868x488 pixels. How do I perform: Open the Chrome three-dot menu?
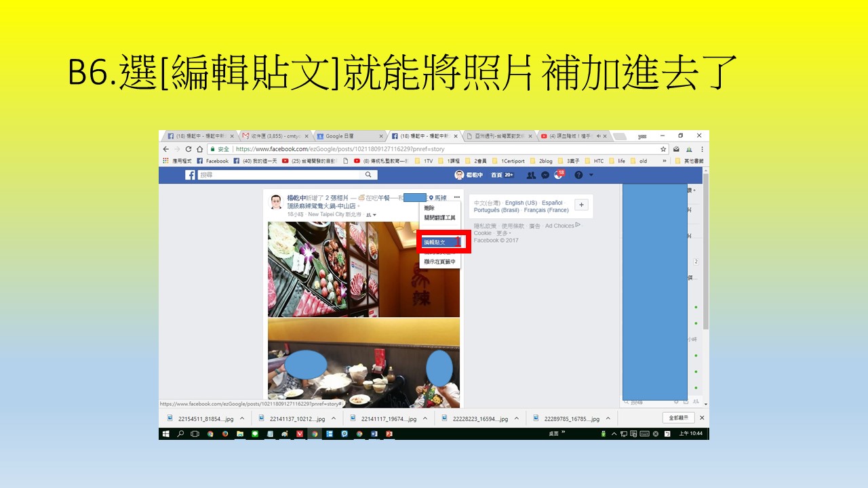(x=702, y=149)
